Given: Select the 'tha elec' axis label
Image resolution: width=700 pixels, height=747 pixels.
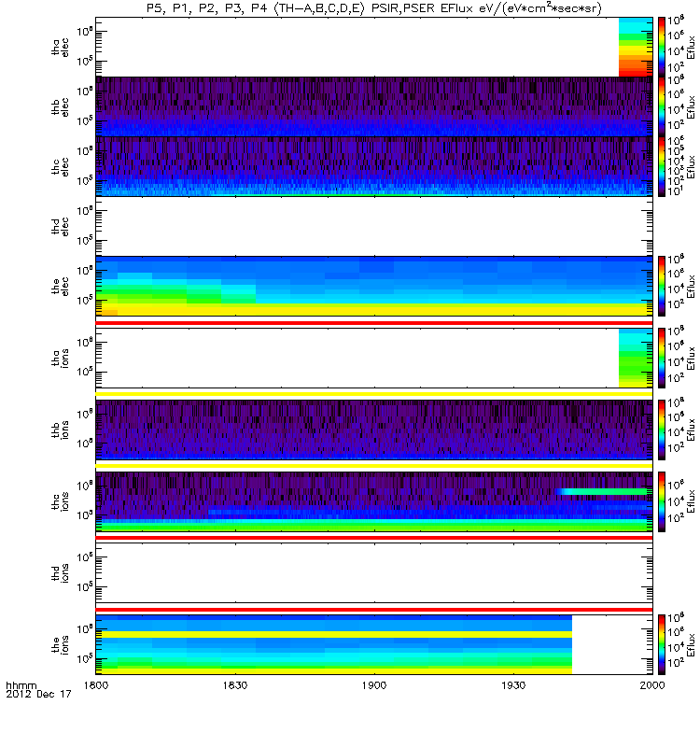Looking at the screenshot, I should [x=60, y=48].
